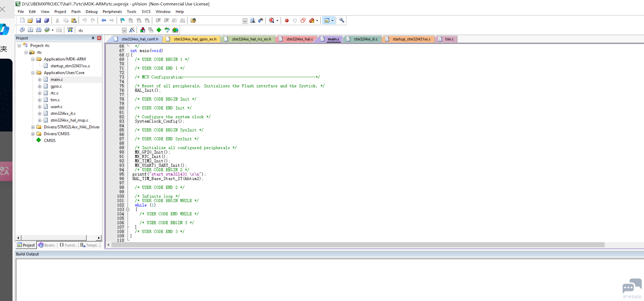
Task: Paste from clipboard in toolbar
Action: [x=74, y=20]
